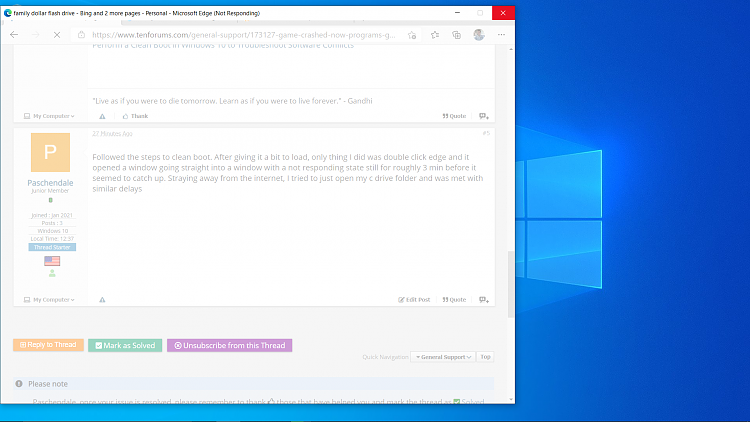Thank the upper post's author
Viewport: 750px width, 422px height.
point(135,116)
